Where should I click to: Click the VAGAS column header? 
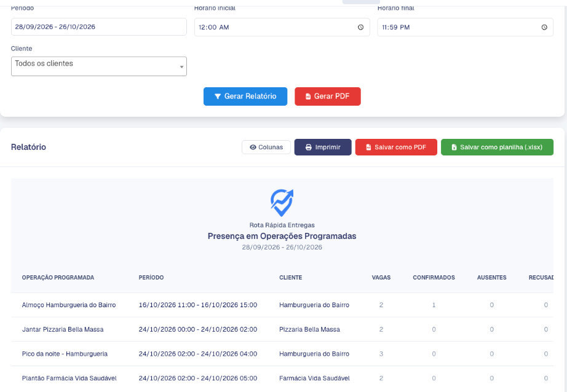(x=381, y=278)
